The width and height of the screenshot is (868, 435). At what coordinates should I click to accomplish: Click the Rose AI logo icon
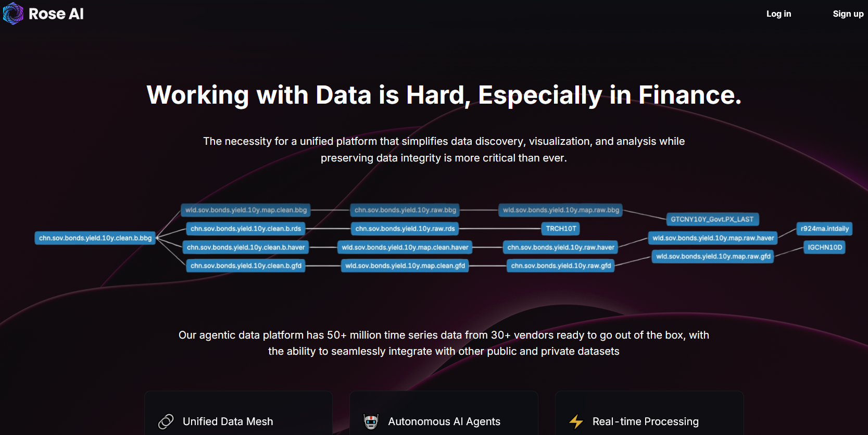13,14
